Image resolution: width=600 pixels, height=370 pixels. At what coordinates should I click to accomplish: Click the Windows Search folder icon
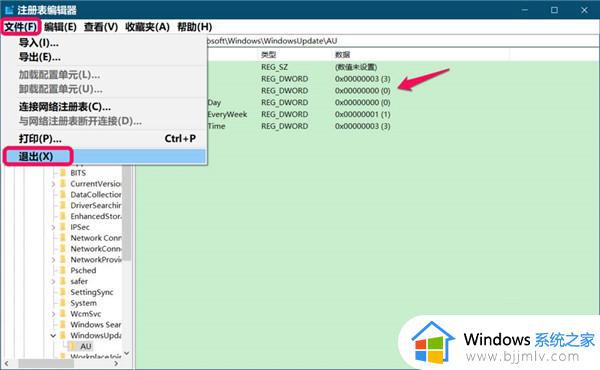63,324
